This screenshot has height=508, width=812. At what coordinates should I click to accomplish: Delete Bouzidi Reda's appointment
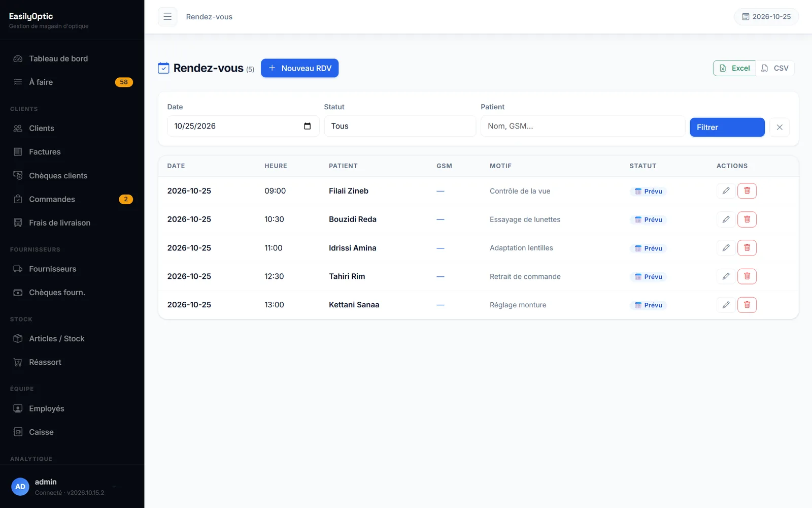click(x=747, y=219)
